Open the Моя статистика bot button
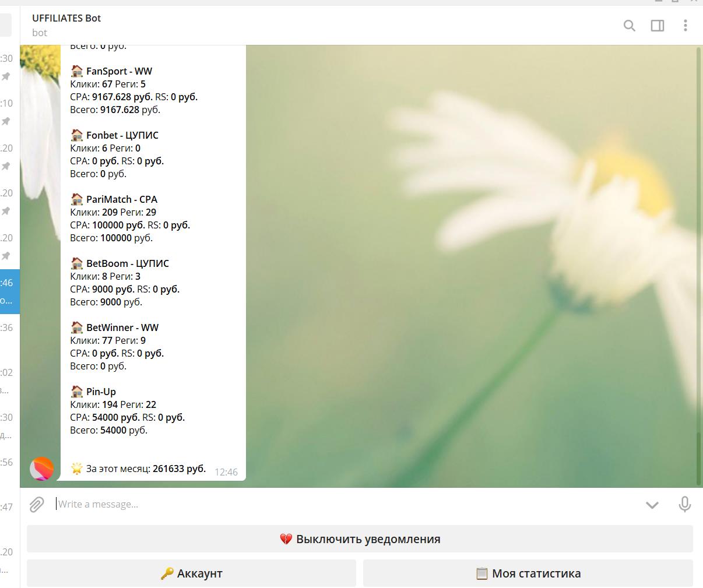The width and height of the screenshot is (703, 588). point(528,573)
